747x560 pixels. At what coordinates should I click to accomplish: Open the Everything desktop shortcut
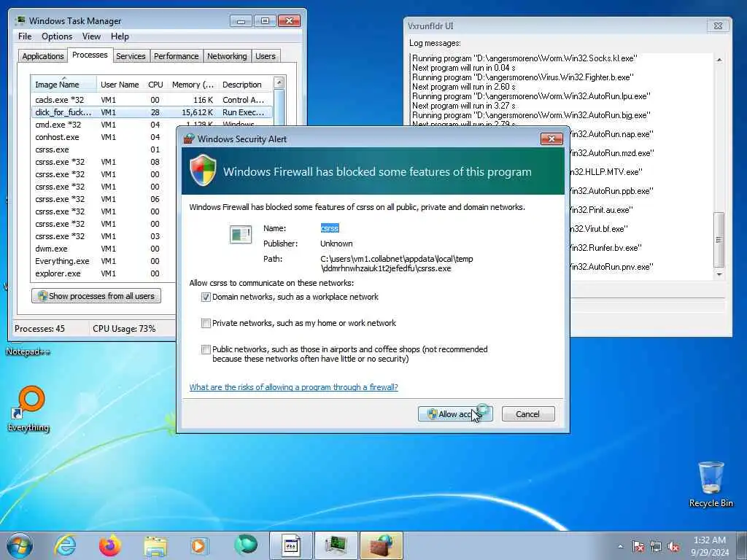click(28, 408)
